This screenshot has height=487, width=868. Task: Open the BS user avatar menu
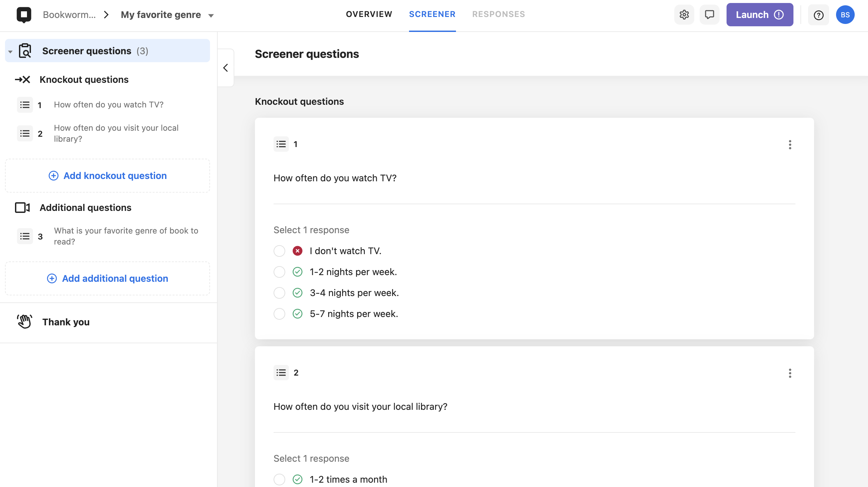(845, 15)
